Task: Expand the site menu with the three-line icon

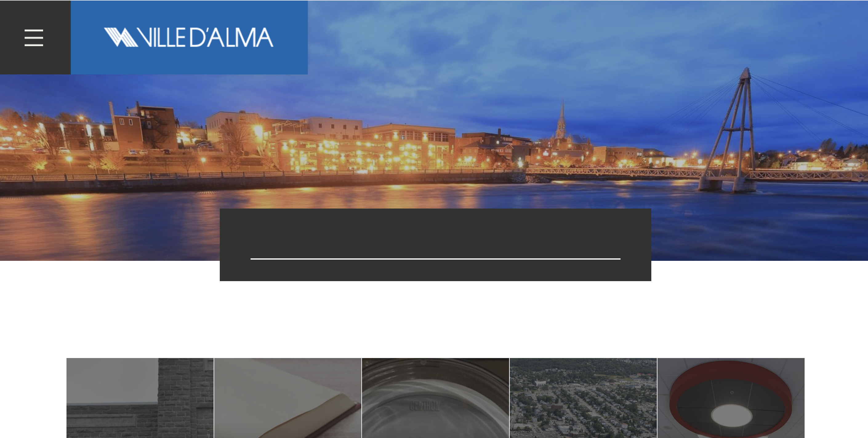Action: pyautogui.click(x=34, y=37)
